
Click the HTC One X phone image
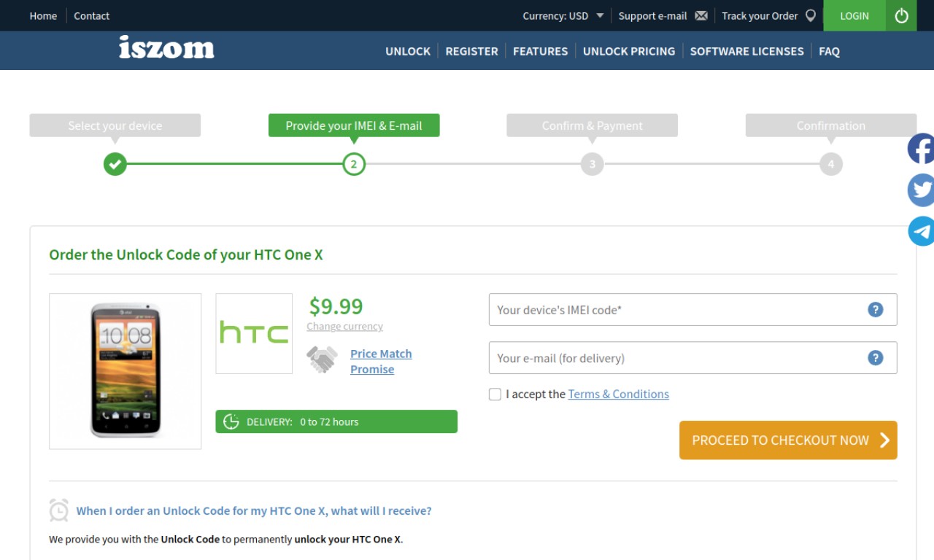click(126, 371)
